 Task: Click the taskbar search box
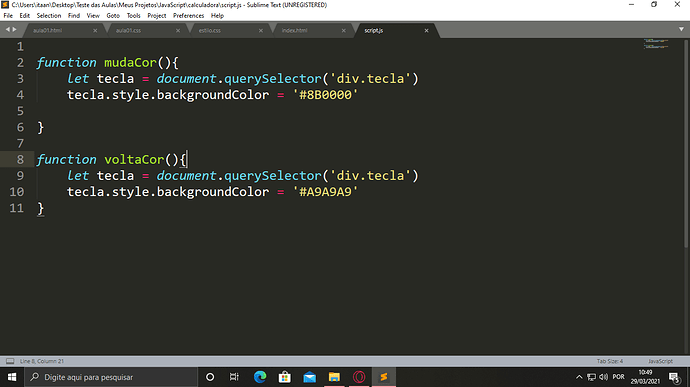pyautogui.click(x=111, y=377)
